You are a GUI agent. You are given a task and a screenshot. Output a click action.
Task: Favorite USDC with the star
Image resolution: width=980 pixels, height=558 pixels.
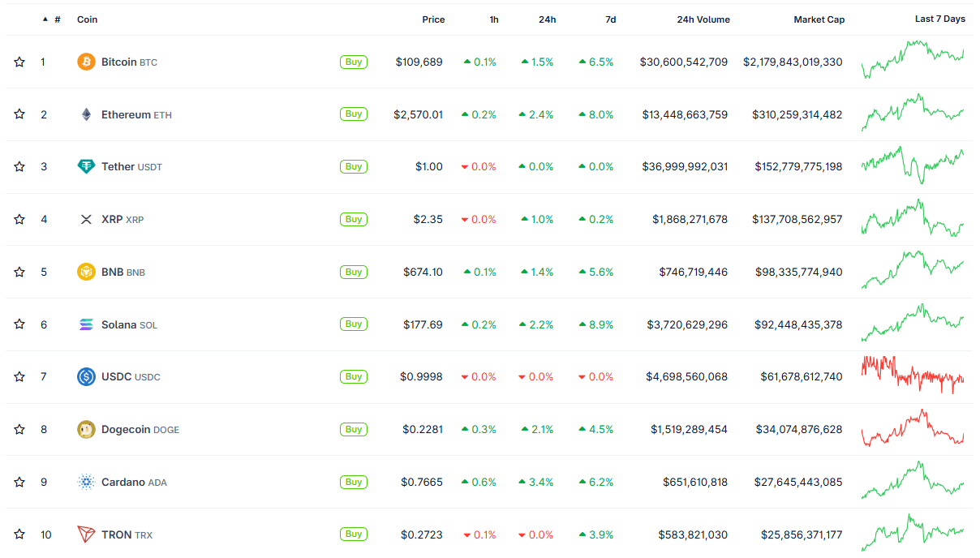(x=19, y=376)
